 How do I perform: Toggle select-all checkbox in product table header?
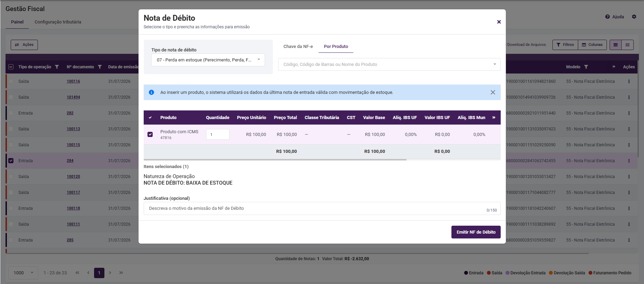150,118
